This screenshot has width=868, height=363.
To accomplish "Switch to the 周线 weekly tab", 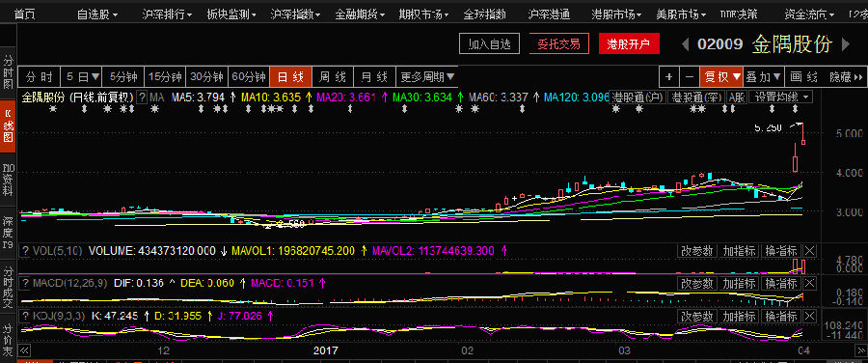I will (x=333, y=76).
